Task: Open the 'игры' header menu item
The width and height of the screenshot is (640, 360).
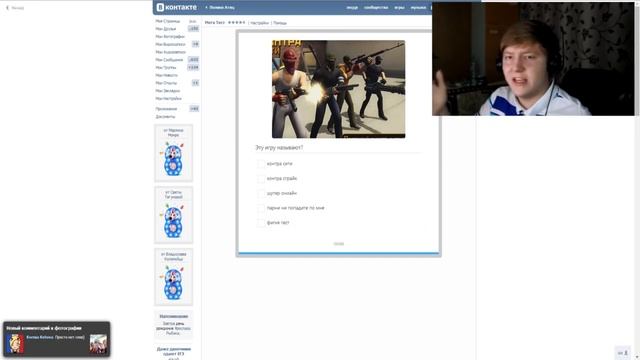Action: tap(399, 7)
